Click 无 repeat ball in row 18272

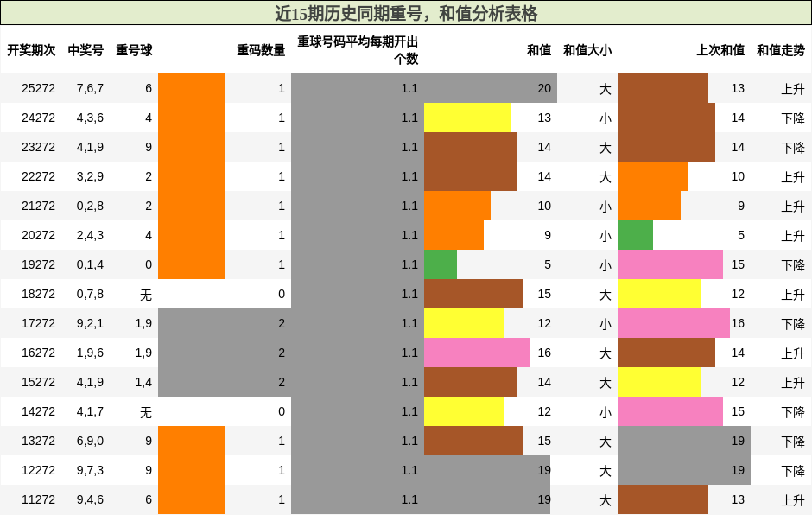[x=146, y=295]
